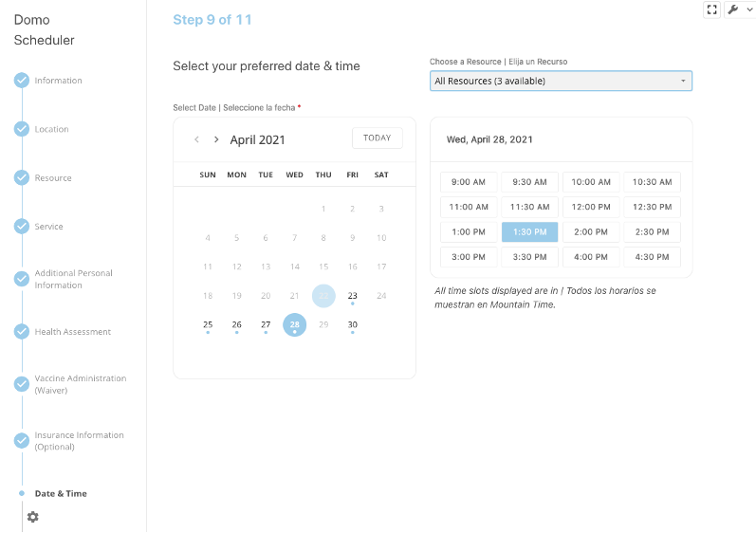Click the highlighted 1:30 PM slot

530,232
